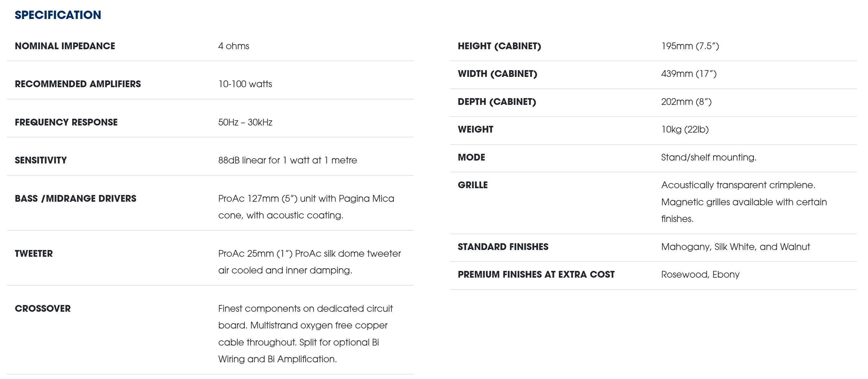The image size is (868, 379).
Task: Click the Rosewood, Ebony premium finishes text
Action: click(700, 275)
